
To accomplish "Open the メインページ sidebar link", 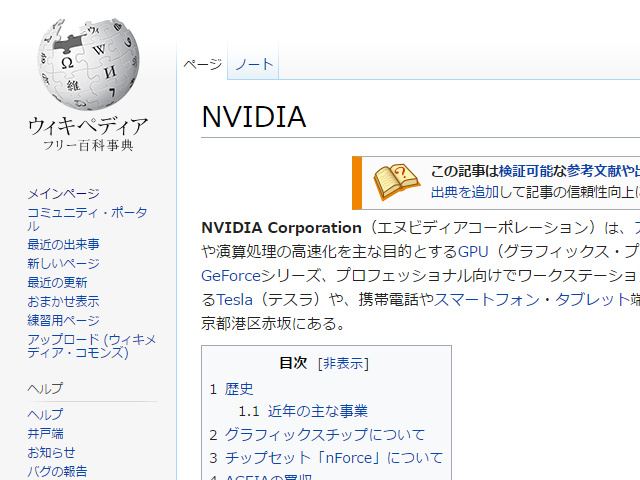I will pyautogui.click(x=63, y=193).
